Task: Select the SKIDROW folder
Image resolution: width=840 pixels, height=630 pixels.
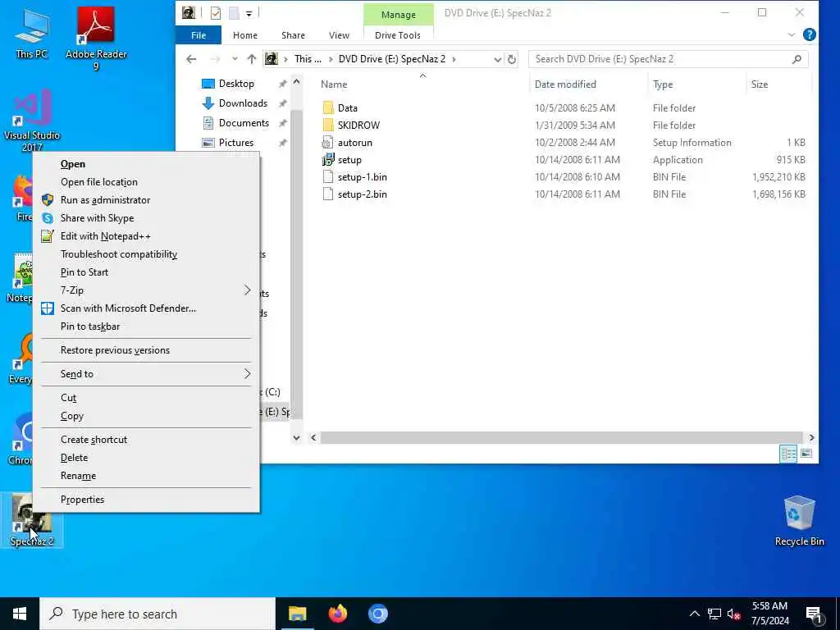Action: pos(358,126)
